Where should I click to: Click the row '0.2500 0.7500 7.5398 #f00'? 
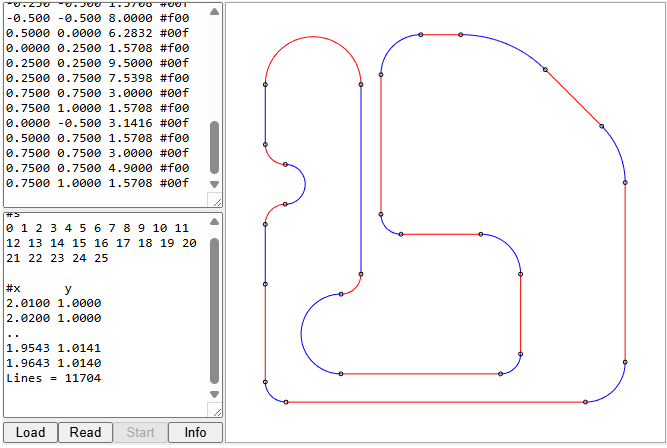[x=97, y=78]
